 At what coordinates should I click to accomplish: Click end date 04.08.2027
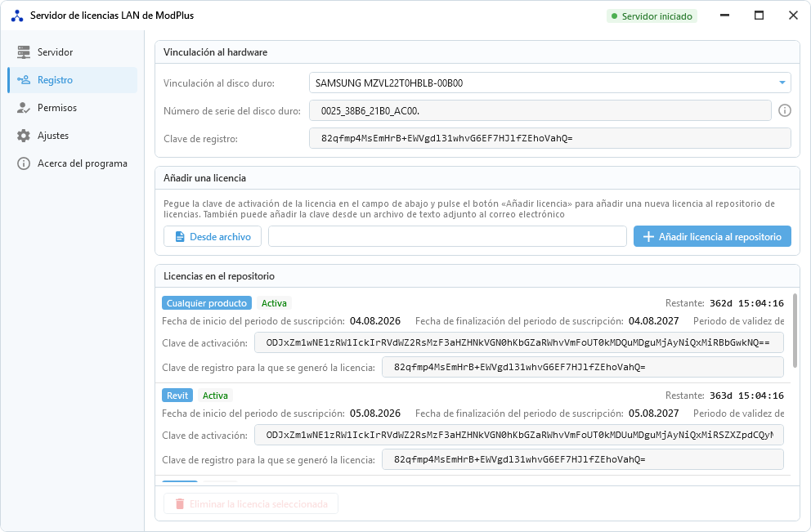(654, 321)
